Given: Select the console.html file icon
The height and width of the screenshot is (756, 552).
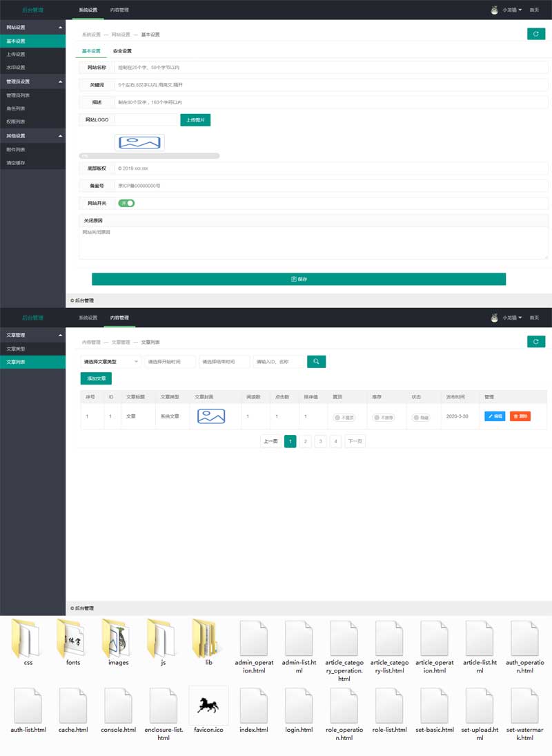Looking at the screenshot, I should [x=118, y=706].
